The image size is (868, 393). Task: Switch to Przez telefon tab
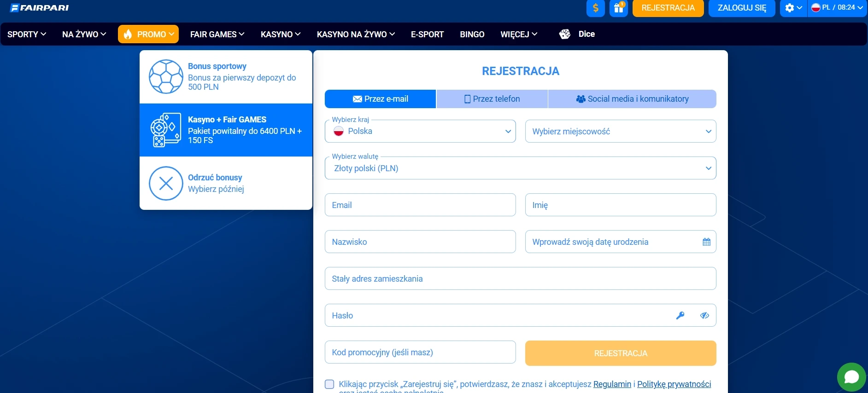[x=492, y=99]
